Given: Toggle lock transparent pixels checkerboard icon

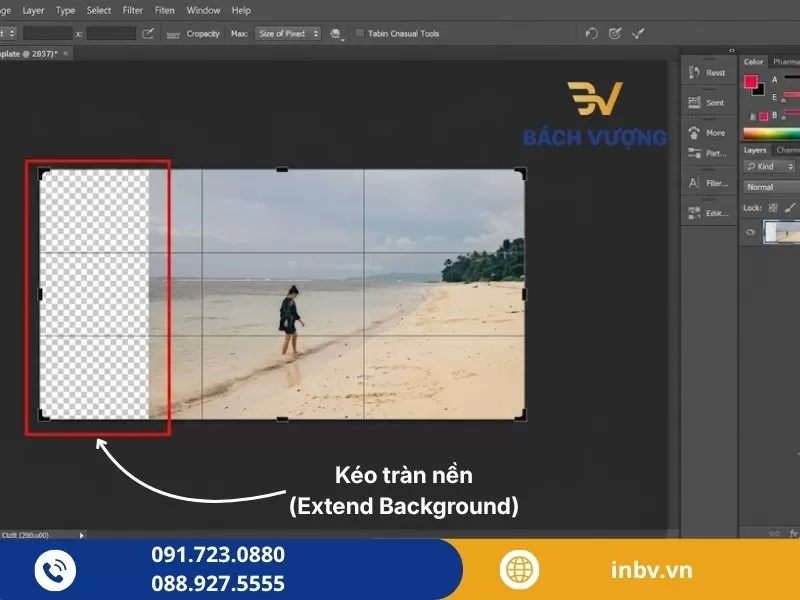Looking at the screenshot, I should [x=773, y=208].
